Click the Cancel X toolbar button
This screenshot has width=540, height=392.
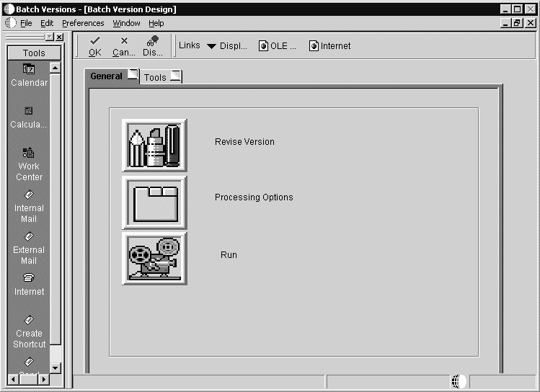pos(124,46)
